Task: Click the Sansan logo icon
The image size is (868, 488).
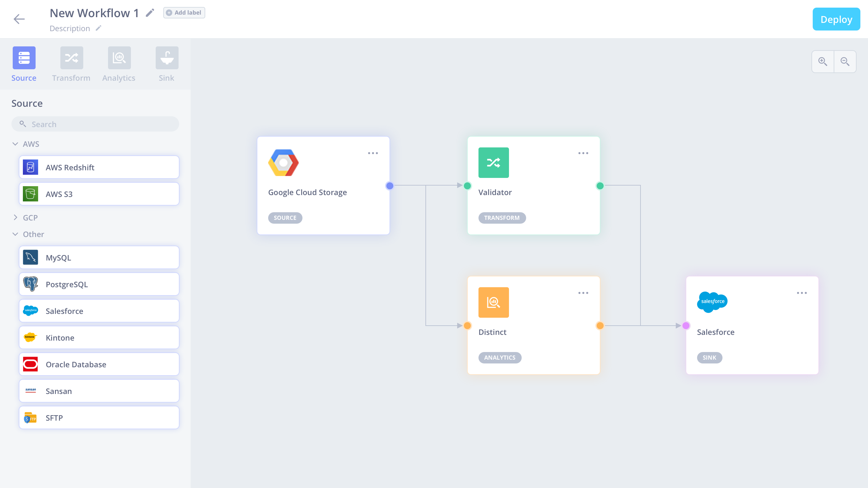Action: pos(30,391)
